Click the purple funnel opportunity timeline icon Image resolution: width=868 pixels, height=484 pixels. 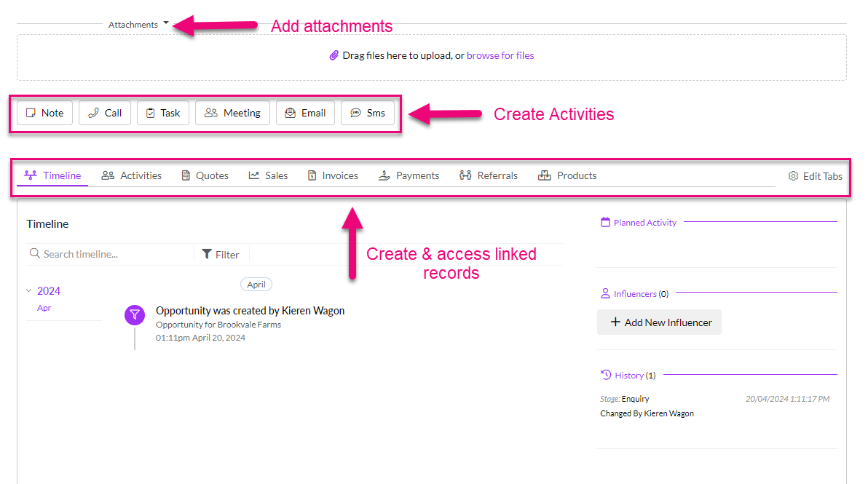pos(134,314)
